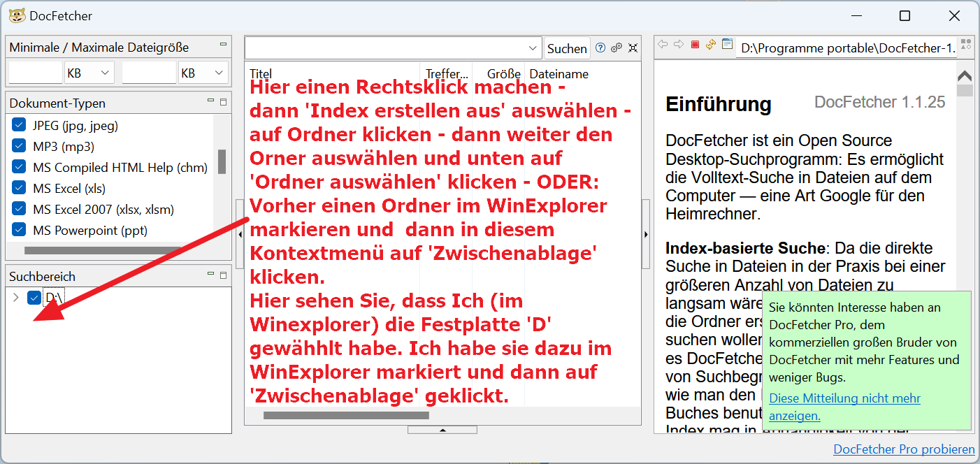Open preferences via the gears icon
This screenshot has height=464, width=980.
(x=617, y=48)
